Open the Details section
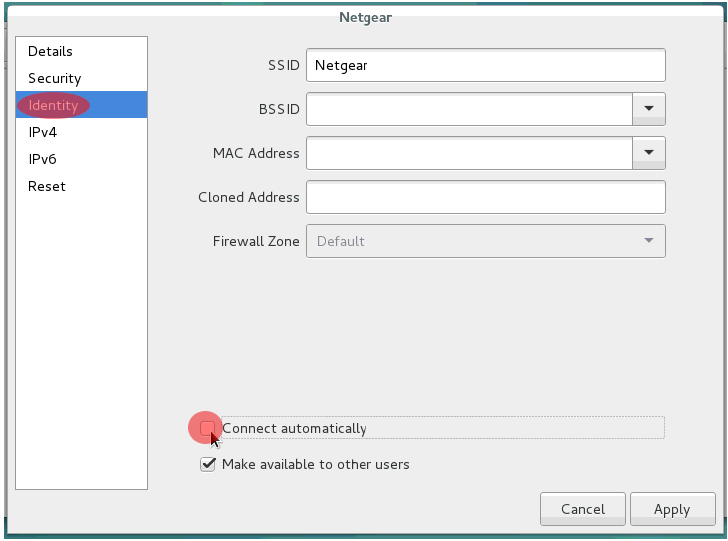Image resolution: width=728 pixels, height=541 pixels. coord(81,51)
